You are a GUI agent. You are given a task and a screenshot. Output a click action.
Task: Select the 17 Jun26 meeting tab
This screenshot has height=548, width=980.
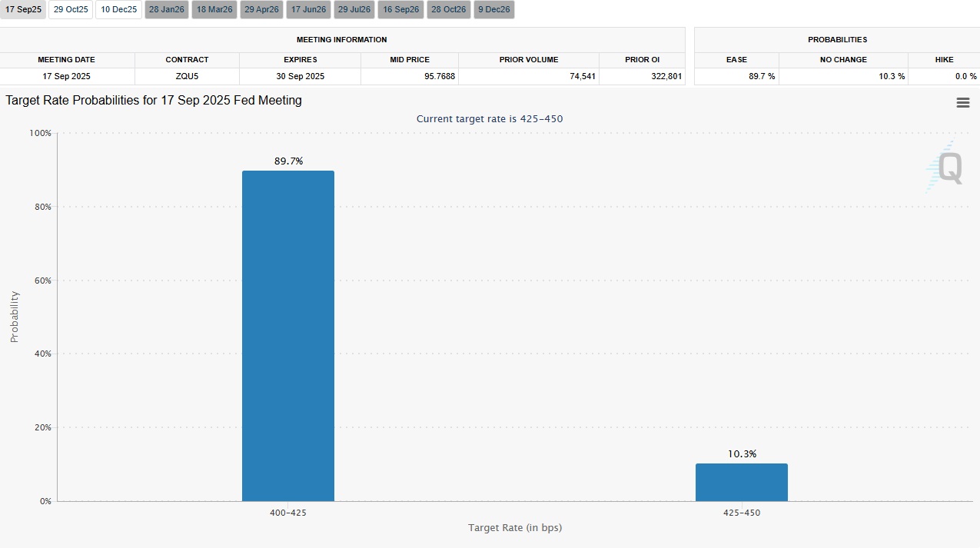tap(309, 10)
